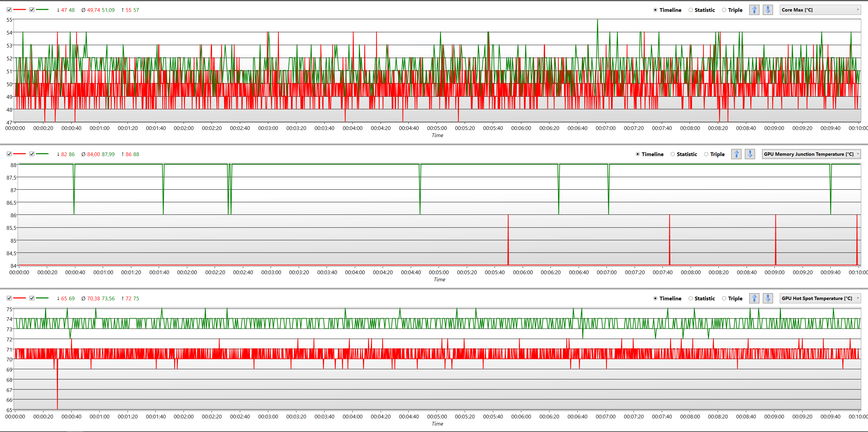Click down arrow in GPU Hot Spot panel

pyautogui.click(x=768, y=298)
